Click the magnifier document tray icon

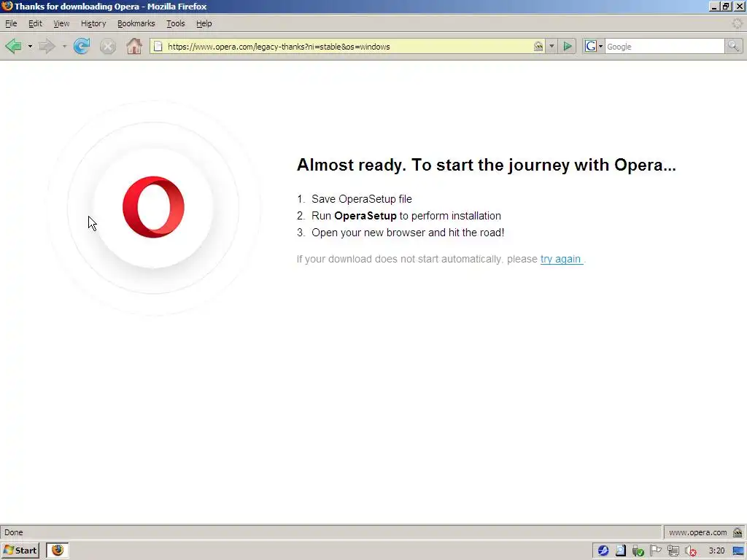621,551
